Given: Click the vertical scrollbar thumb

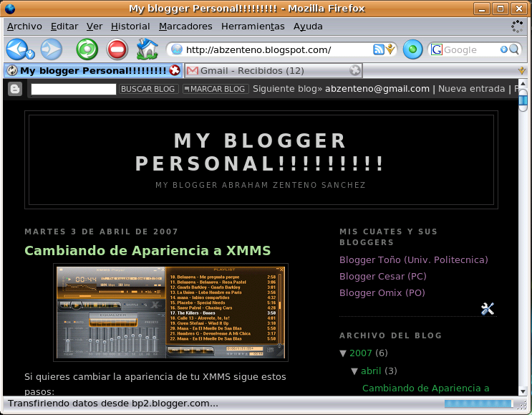Looking at the screenshot, I should pos(523,100).
